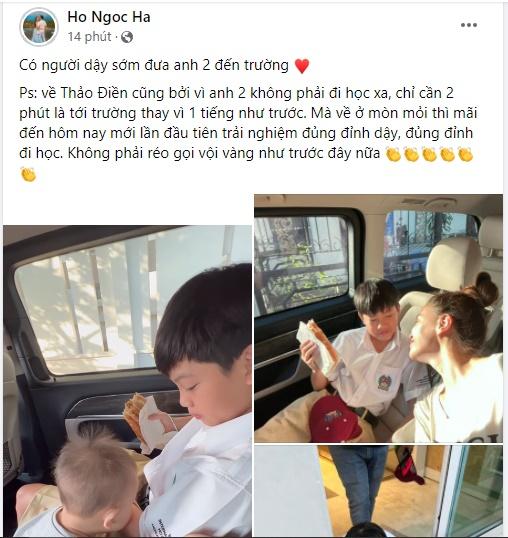Open the top-right photo of boy and woman
508x538 pixels.
click(378, 318)
